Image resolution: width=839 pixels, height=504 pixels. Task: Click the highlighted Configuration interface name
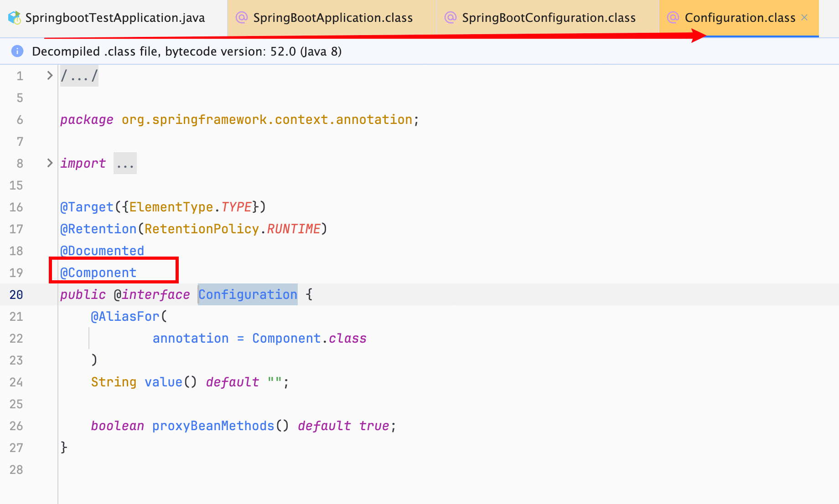tap(248, 294)
